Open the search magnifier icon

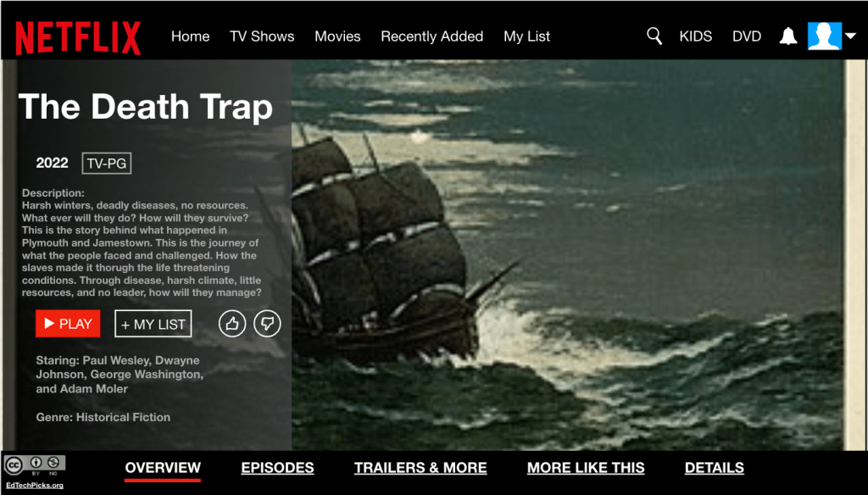pos(654,36)
